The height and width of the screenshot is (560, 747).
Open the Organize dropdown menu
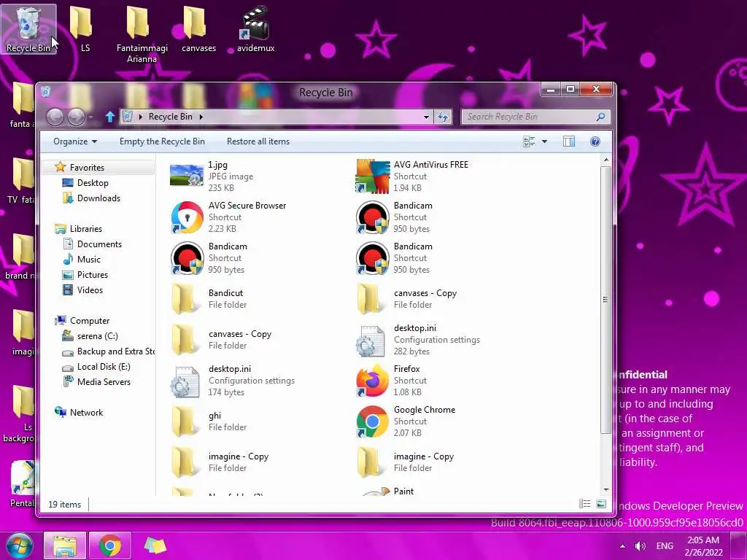click(x=75, y=141)
